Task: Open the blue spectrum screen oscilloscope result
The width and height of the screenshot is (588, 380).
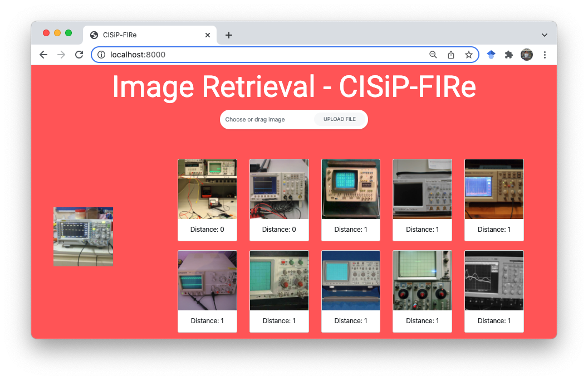Action: pyautogui.click(x=494, y=200)
